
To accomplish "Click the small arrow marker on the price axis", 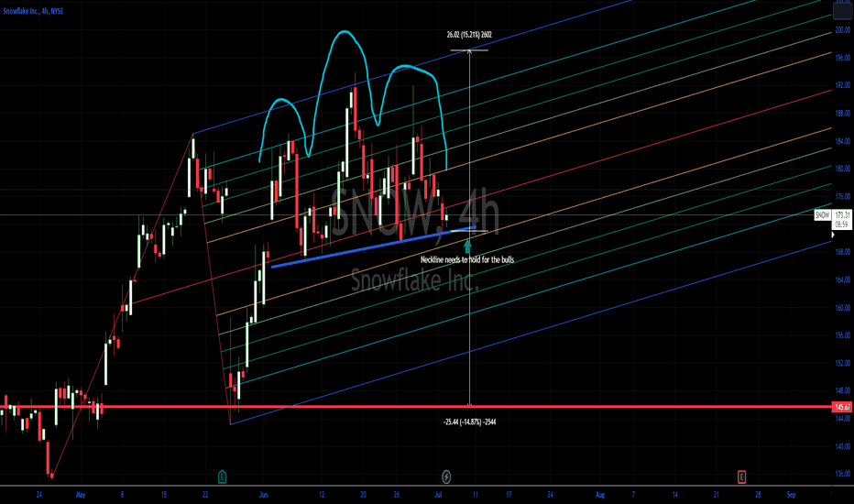I will pos(832,235).
